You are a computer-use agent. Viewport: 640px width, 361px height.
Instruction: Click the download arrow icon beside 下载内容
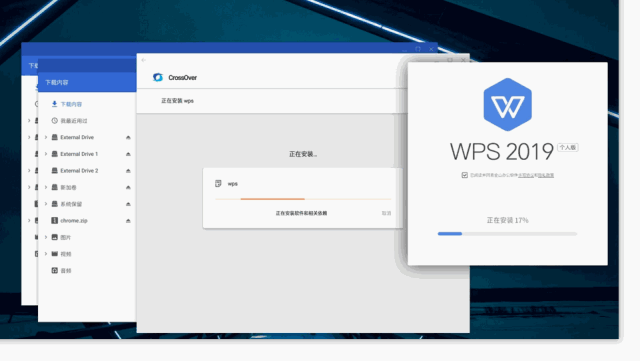click(x=54, y=104)
